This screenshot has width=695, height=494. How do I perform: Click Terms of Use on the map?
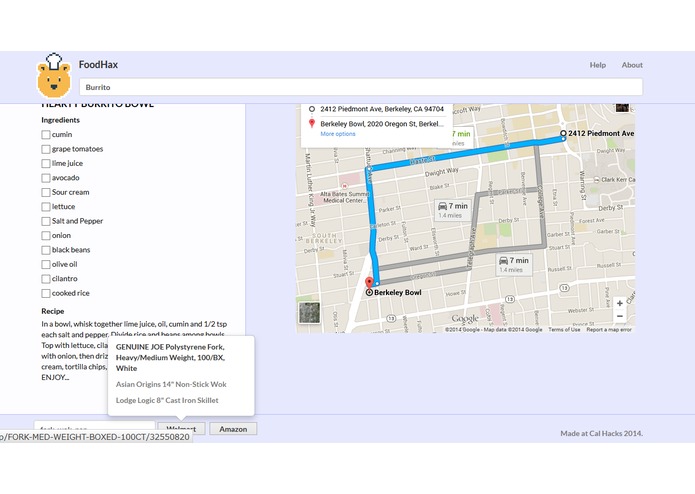pyautogui.click(x=564, y=330)
